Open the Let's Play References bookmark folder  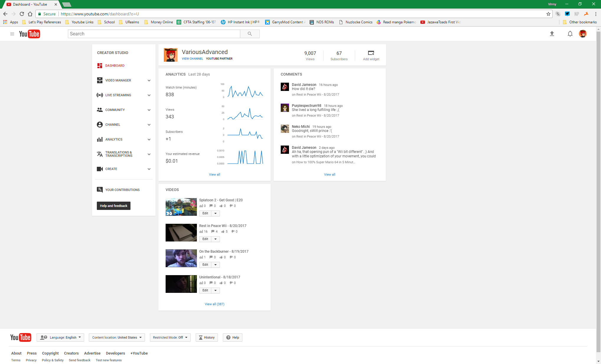[x=42, y=22]
